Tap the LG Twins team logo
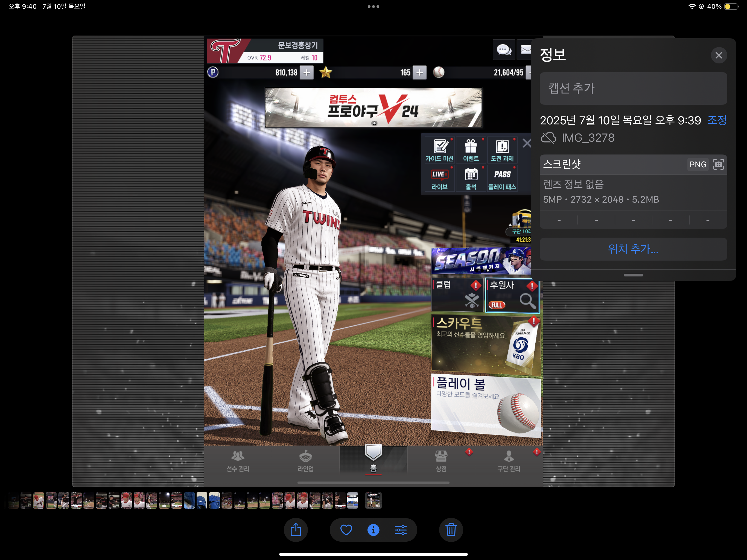Viewport: 747px width, 560px height. (x=226, y=51)
